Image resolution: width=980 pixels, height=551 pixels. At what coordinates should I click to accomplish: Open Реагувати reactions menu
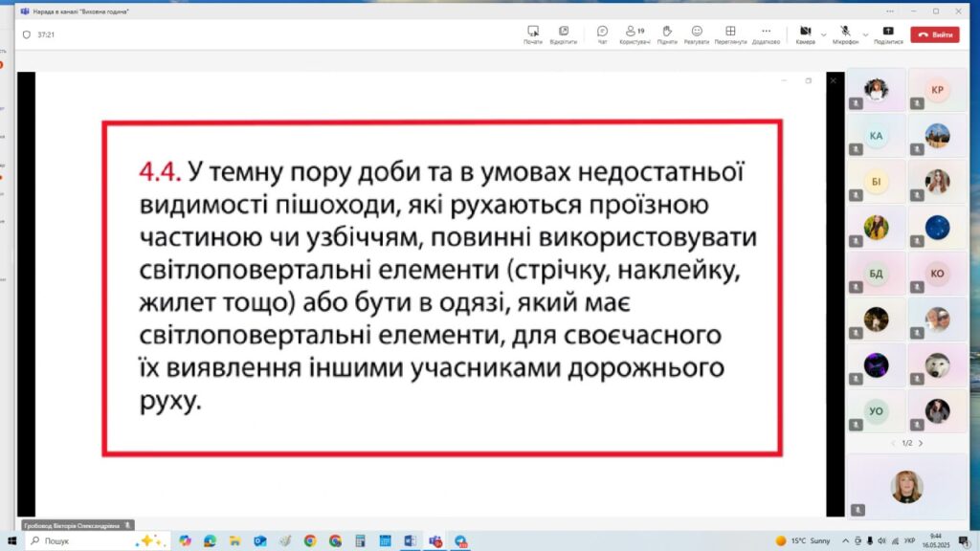[x=697, y=34]
